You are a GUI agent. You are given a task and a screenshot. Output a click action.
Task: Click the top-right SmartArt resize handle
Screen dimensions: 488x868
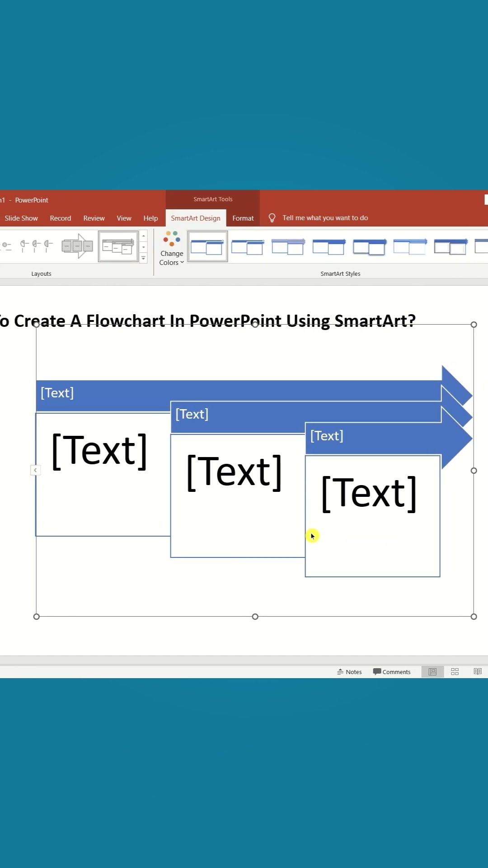coord(474,325)
